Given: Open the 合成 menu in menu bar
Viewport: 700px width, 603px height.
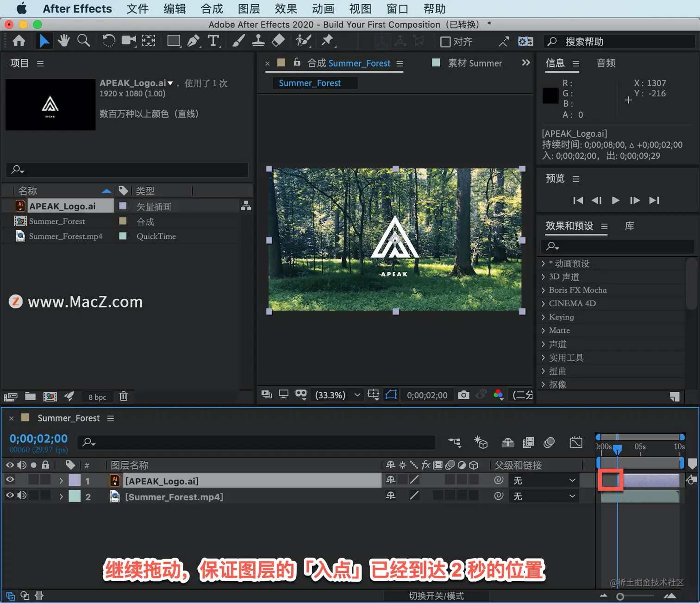Looking at the screenshot, I should click(212, 9).
